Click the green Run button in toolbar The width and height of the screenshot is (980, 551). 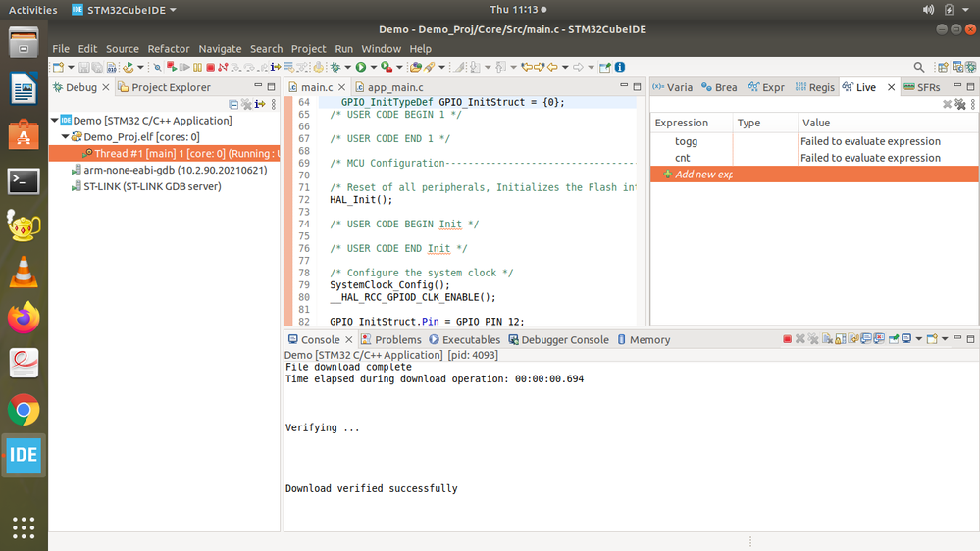pyautogui.click(x=360, y=68)
